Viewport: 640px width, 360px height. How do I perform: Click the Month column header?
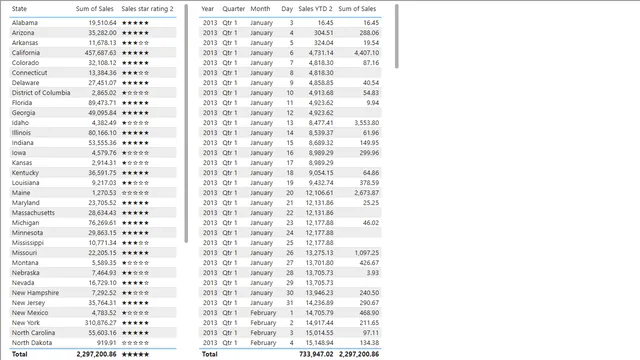(x=260, y=9)
